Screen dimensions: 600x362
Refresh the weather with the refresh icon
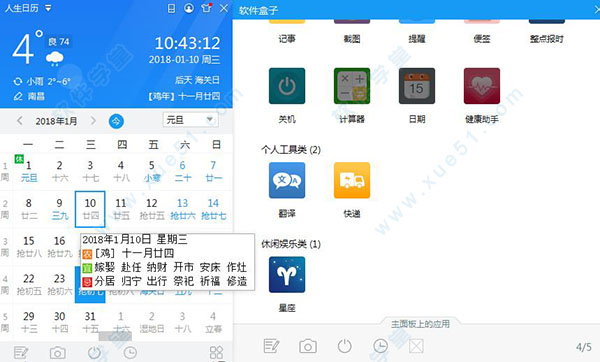coord(18,82)
